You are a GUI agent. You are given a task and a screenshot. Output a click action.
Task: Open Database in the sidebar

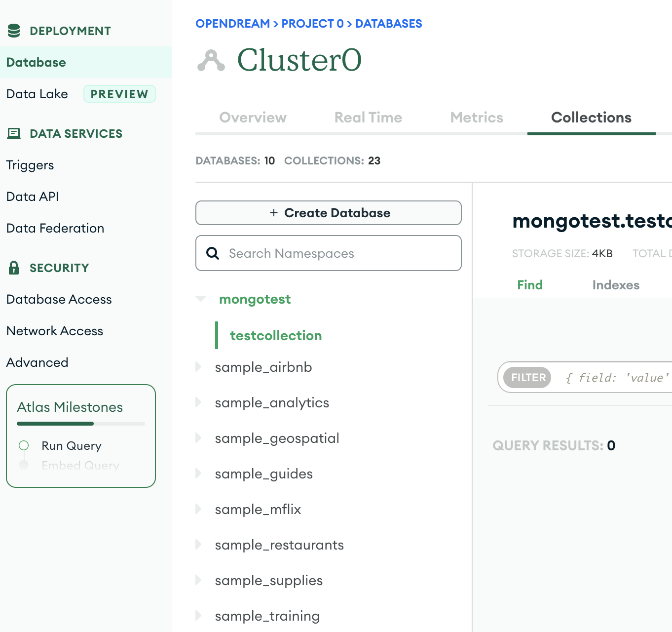(86, 62)
